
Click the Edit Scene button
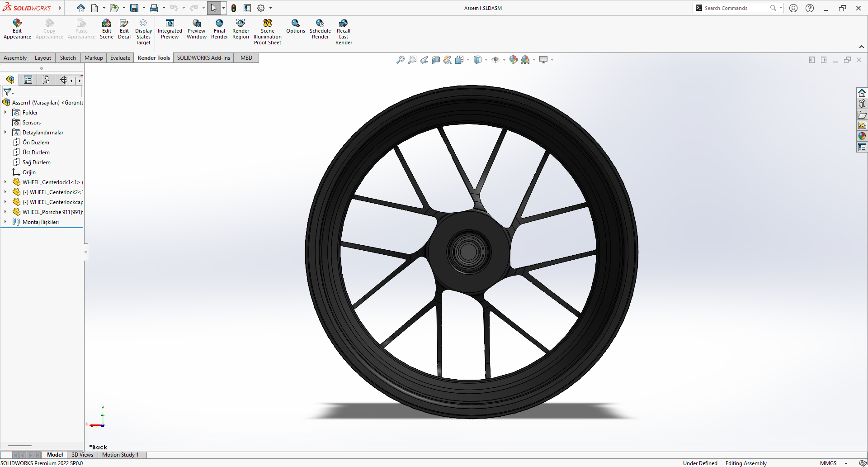pos(107,29)
